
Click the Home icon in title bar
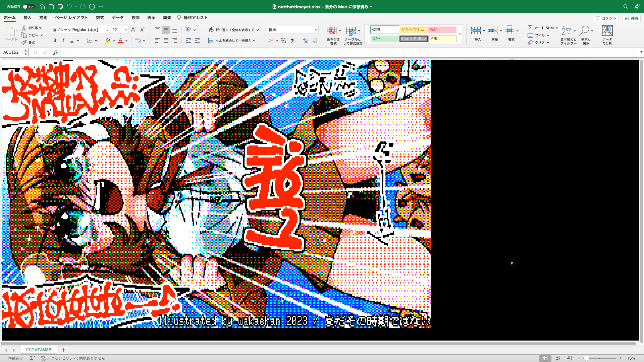pos(42,7)
